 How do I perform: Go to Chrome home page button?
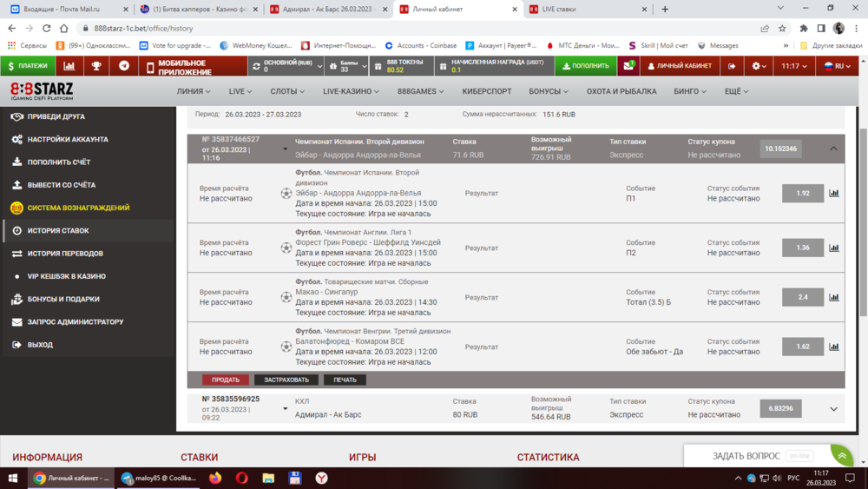coord(64,29)
